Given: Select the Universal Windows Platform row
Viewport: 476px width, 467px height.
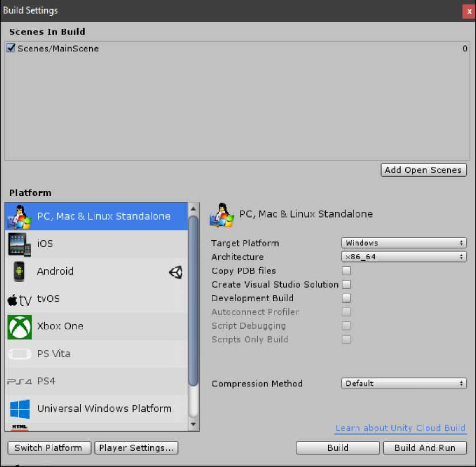Looking at the screenshot, I should [97, 409].
